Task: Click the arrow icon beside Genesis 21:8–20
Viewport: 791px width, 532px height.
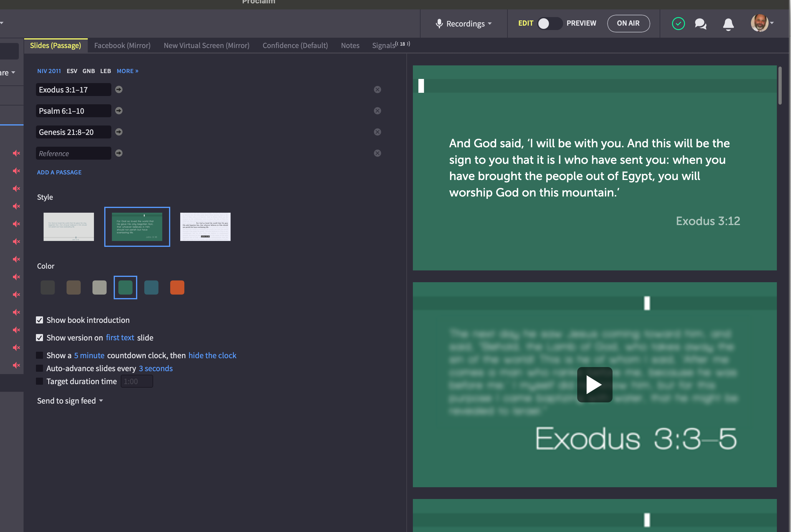Action: 119,132
